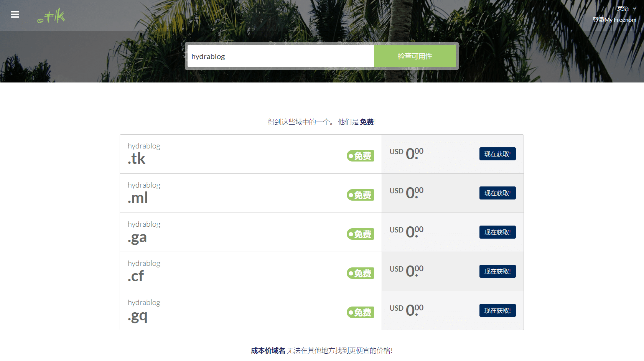
Task: Click 现在获取! for hydrablog.ml
Action: (x=497, y=193)
